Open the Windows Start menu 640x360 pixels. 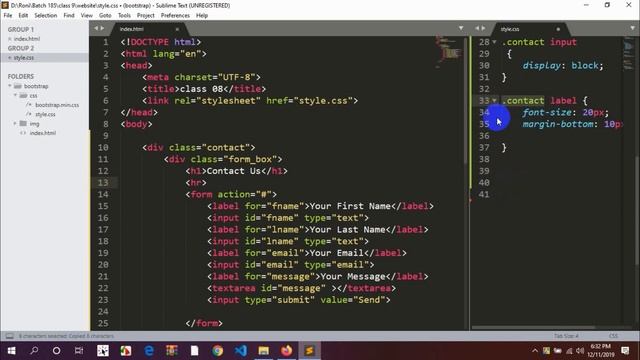[x=11, y=351]
